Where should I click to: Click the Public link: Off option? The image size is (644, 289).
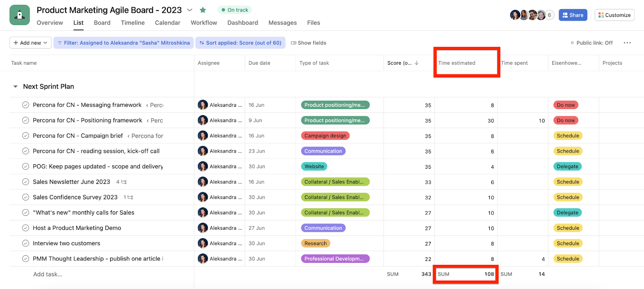point(592,43)
